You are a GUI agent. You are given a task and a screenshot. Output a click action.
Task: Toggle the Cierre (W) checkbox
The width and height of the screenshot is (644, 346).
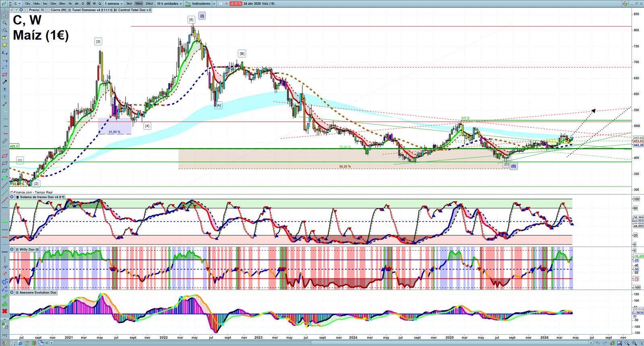[x=48, y=10]
